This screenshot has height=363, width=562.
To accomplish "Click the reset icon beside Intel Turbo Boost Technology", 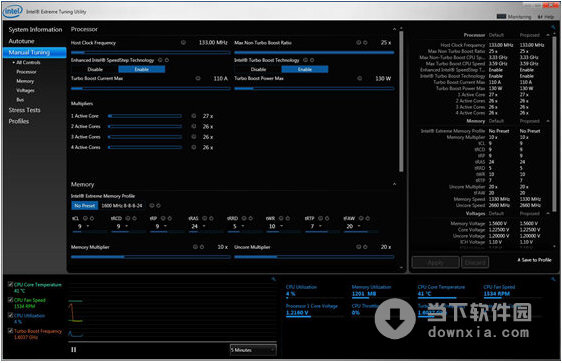I will 312,60.
